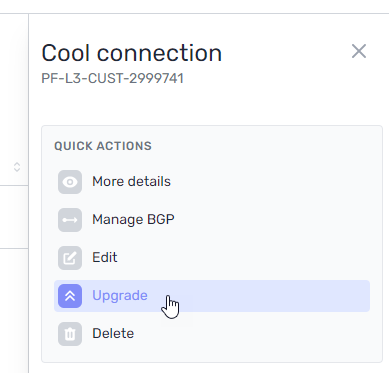Click the trash can Delete icon
The height and width of the screenshot is (373, 389).
pyautogui.click(x=70, y=334)
